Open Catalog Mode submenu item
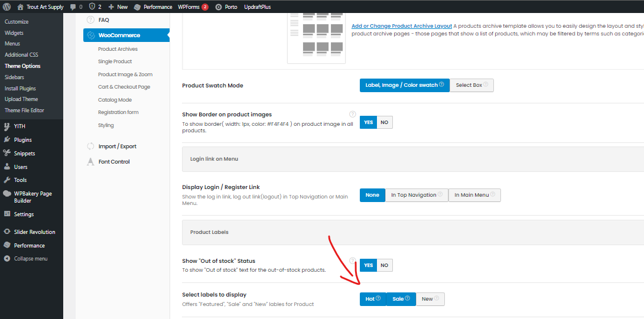This screenshot has width=644, height=319. point(115,100)
